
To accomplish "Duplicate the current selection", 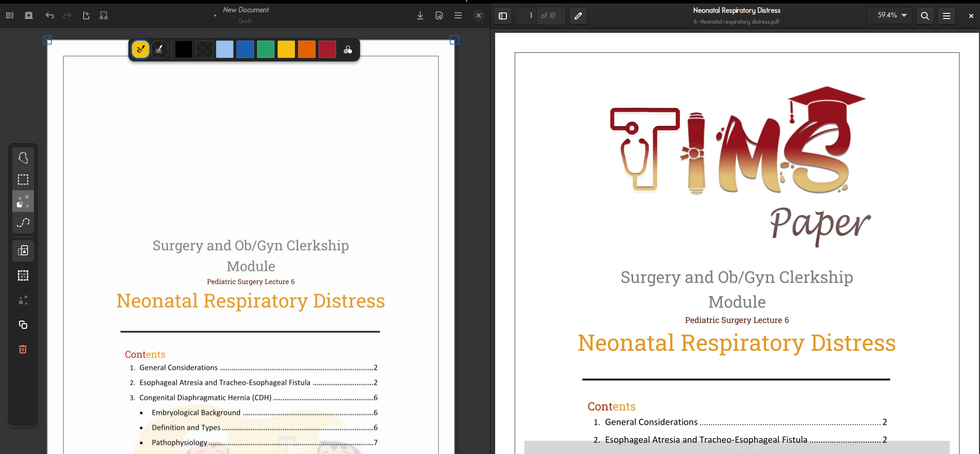I will click(x=23, y=325).
